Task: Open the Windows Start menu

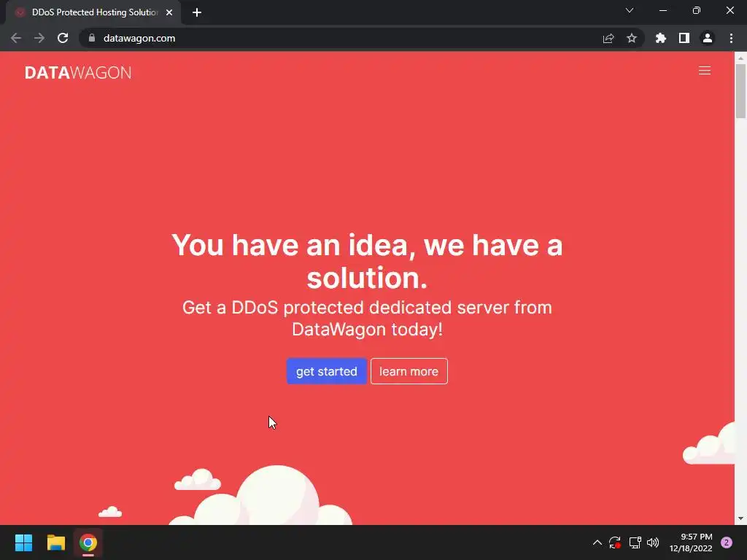Action: tap(23, 542)
